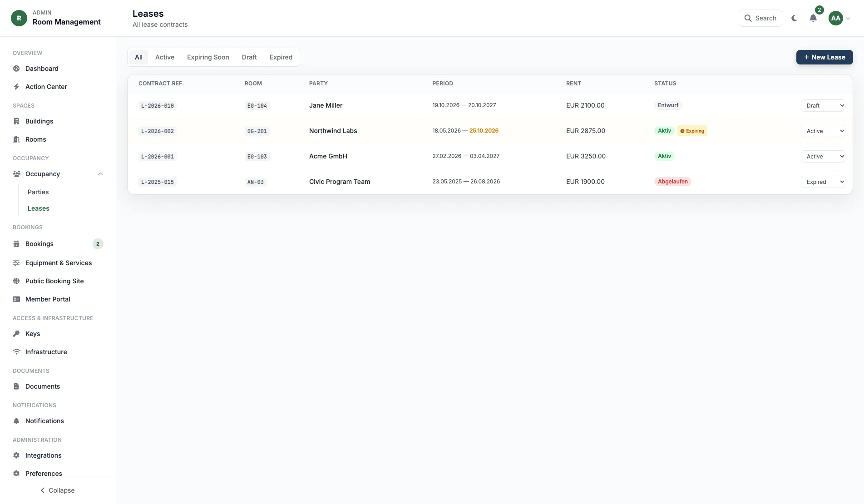Click the Bookings calendar icon
Screen dimensions: 864x504
coord(16,244)
